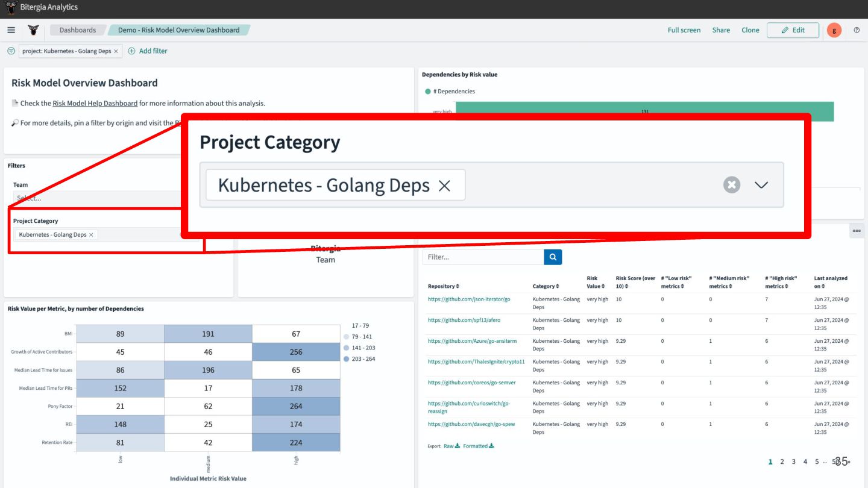This screenshot has height=488, width=868.
Task: Remove the 'project: Kubernetes - Golang Deps' filter pill via its x
Action: coord(116,51)
